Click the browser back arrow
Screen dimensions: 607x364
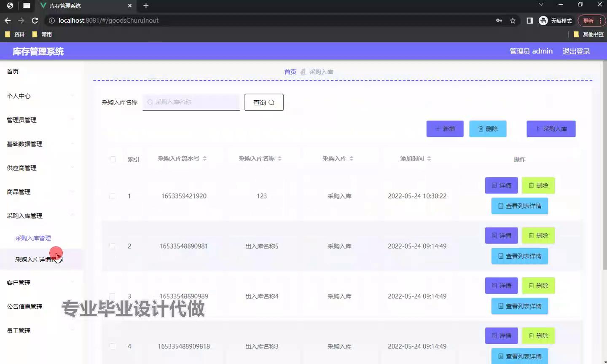[x=8, y=21]
